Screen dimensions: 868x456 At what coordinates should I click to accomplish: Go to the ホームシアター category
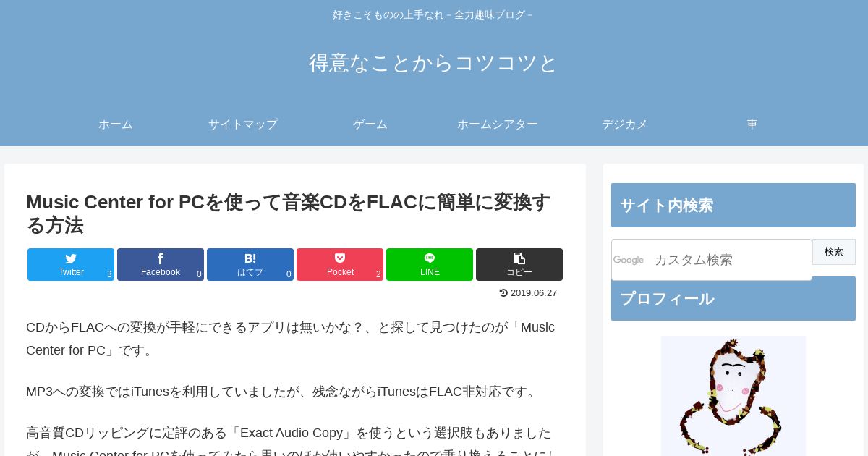[498, 124]
